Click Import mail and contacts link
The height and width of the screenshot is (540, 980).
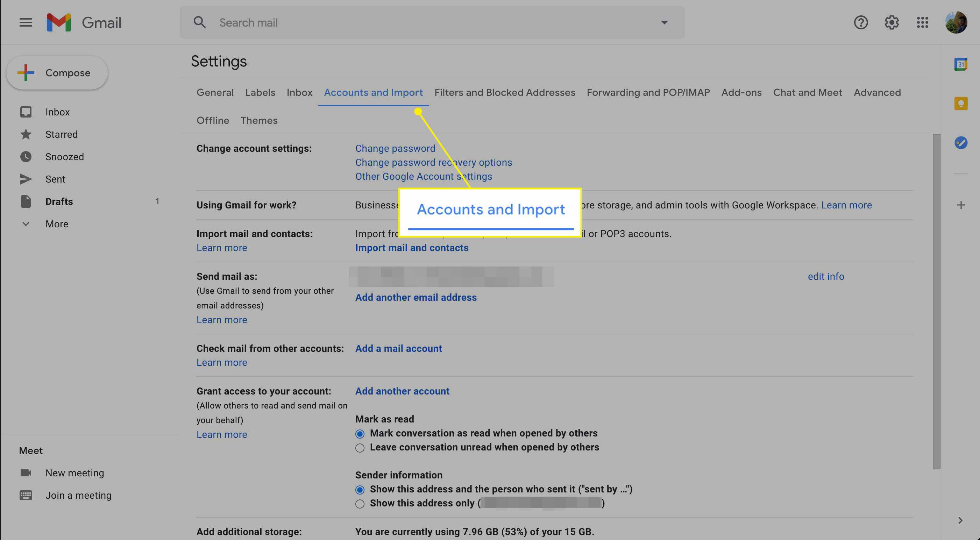pos(412,248)
